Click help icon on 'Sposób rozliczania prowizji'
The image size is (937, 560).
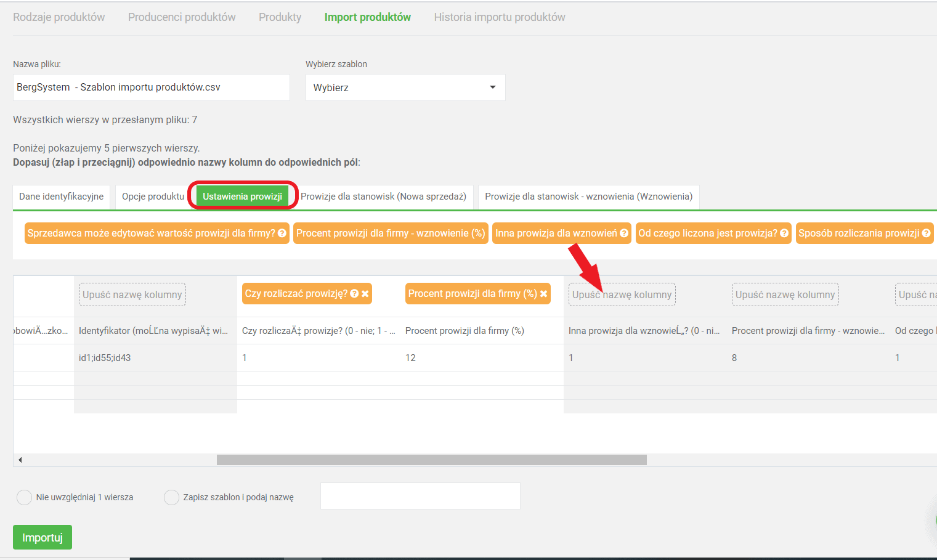(x=926, y=233)
